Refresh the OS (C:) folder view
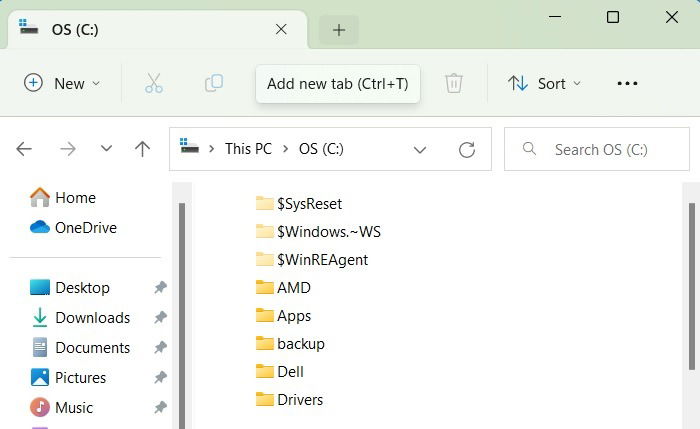 point(467,150)
